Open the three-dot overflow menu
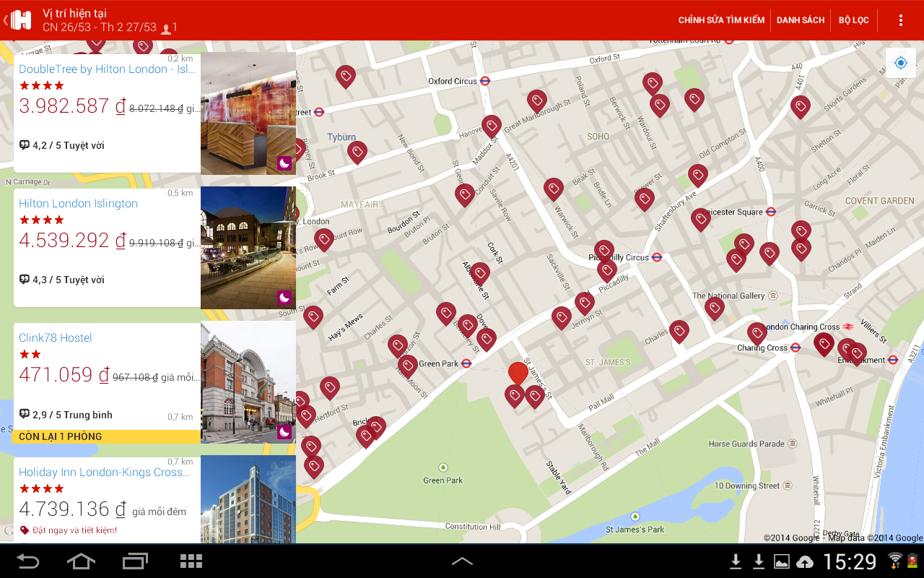Image resolution: width=924 pixels, height=578 pixels. [x=901, y=20]
